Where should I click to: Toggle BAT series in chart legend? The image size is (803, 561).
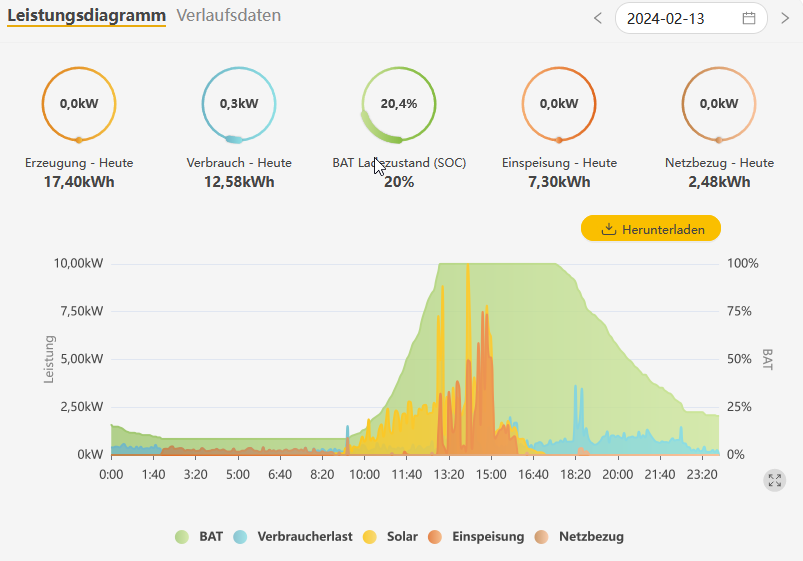coord(199,536)
